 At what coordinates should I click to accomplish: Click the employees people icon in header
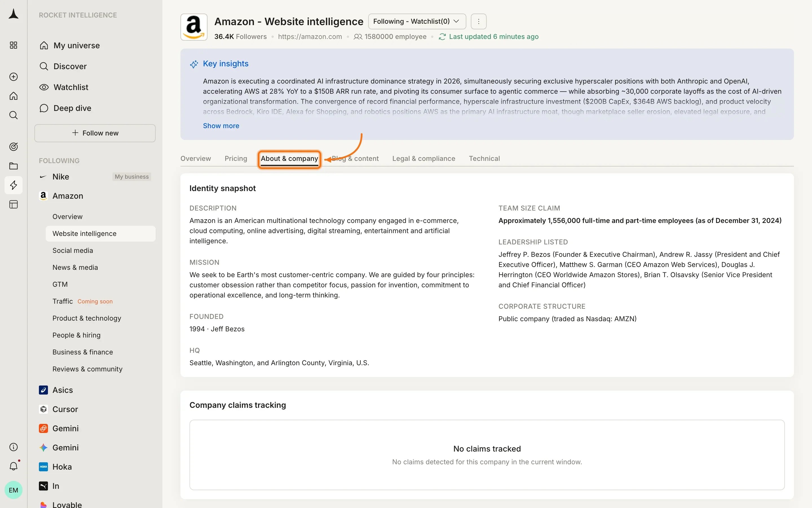click(358, 37)
